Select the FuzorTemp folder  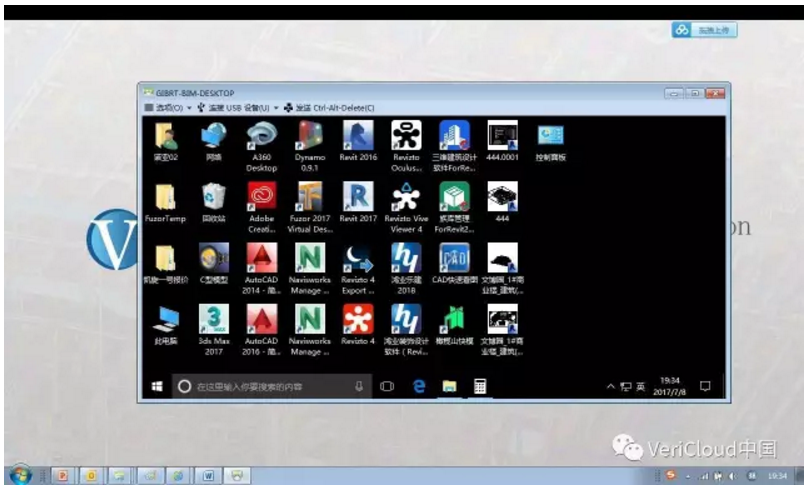[165, 202]
